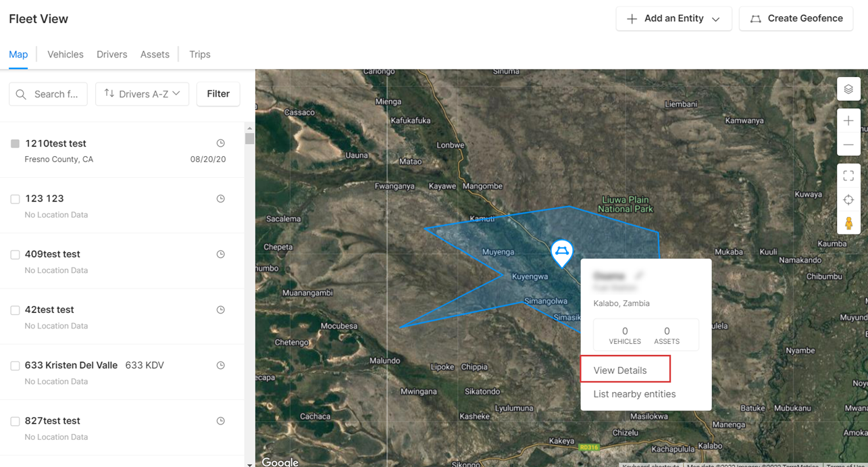Open history clock for 123 123
Image resolution: width=868 pixels, height=467 pixels.
click(220, 199)
